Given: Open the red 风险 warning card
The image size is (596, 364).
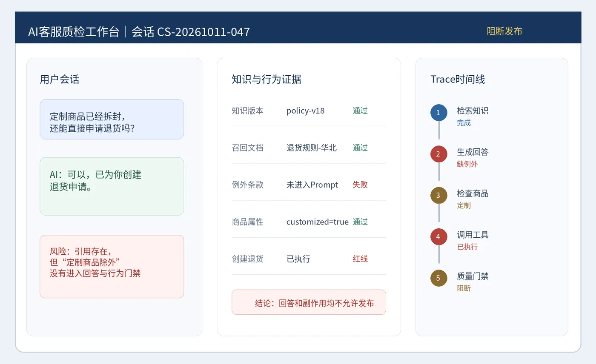Looking at the screenshot, I should (x=112, y=267).
